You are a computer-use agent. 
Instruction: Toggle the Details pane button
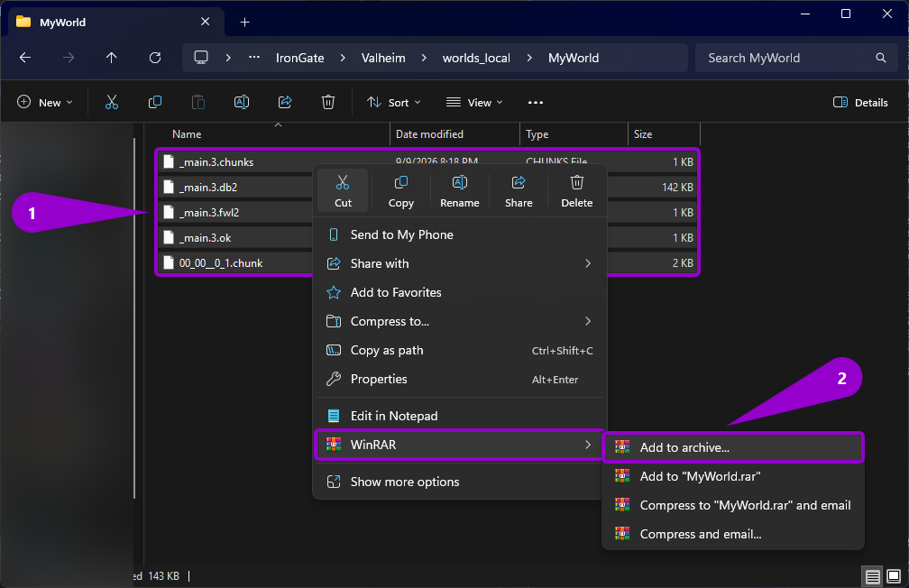click(860, 103)
